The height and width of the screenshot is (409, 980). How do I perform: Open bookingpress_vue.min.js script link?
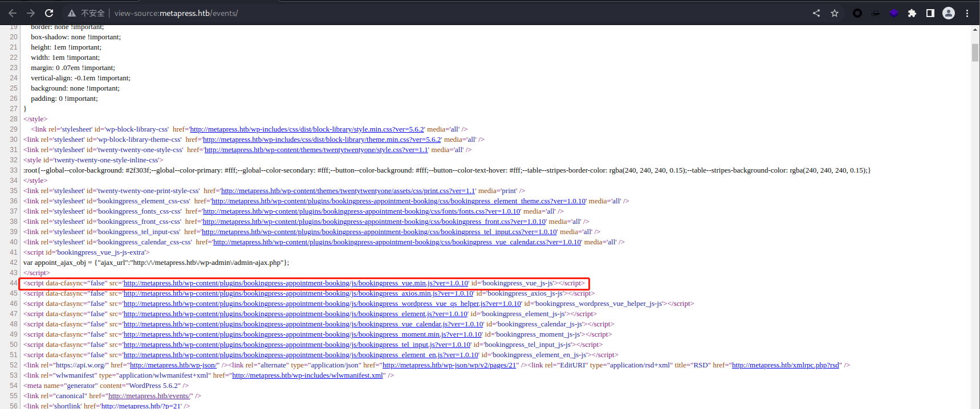pos(296,283)
